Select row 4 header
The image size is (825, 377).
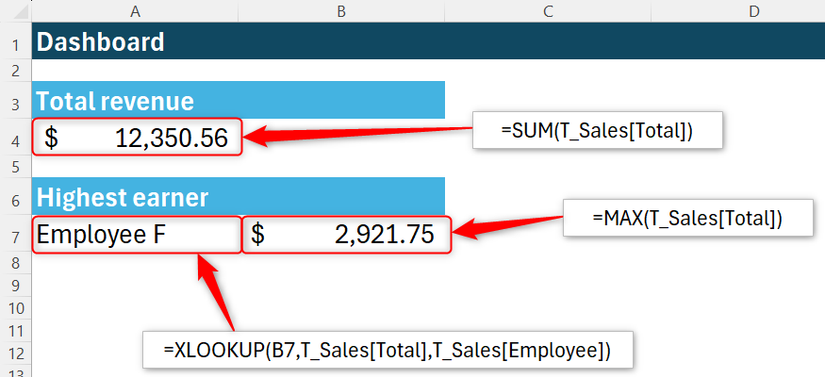[16, 137]
